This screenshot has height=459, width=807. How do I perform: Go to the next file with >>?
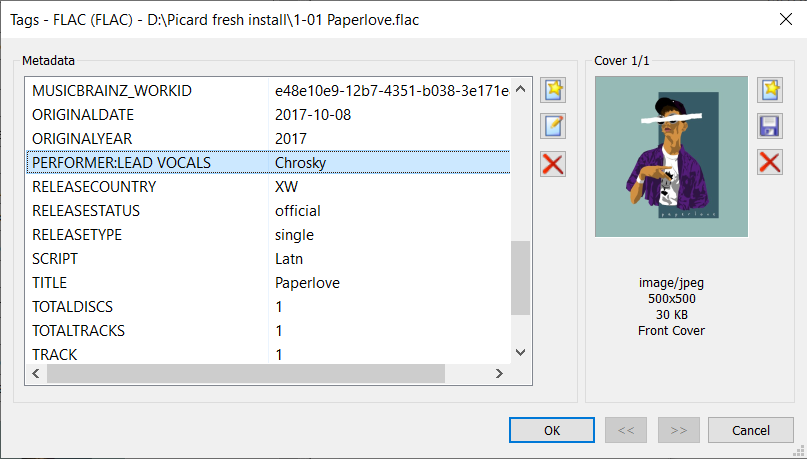tap(679, 430)
